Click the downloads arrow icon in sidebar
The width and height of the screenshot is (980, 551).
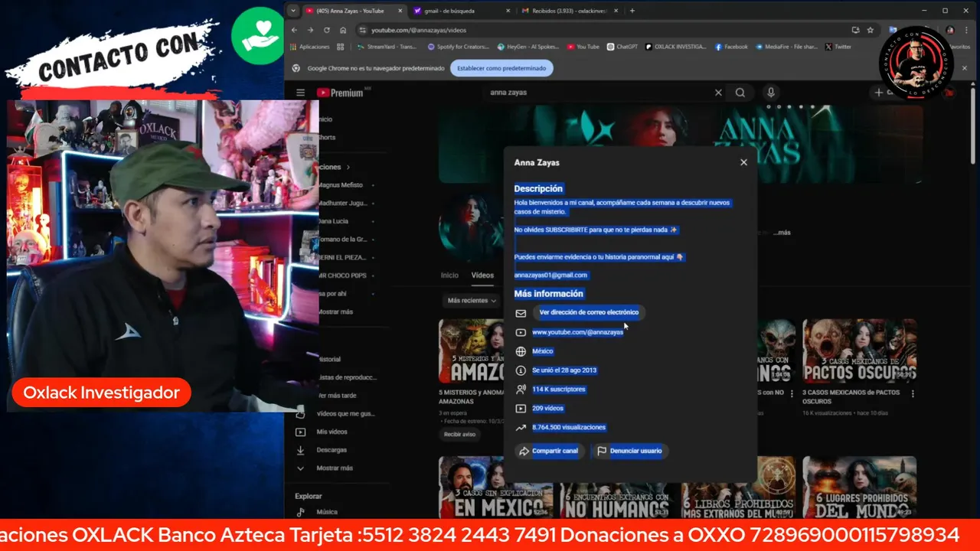point(300,450)
